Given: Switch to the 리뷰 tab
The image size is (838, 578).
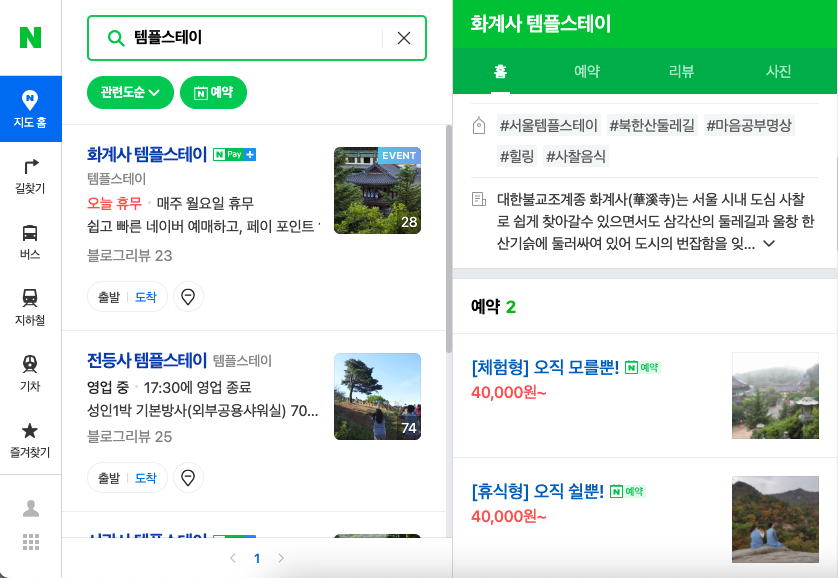Looking at the screenshot, I should (x=681, y=71).
